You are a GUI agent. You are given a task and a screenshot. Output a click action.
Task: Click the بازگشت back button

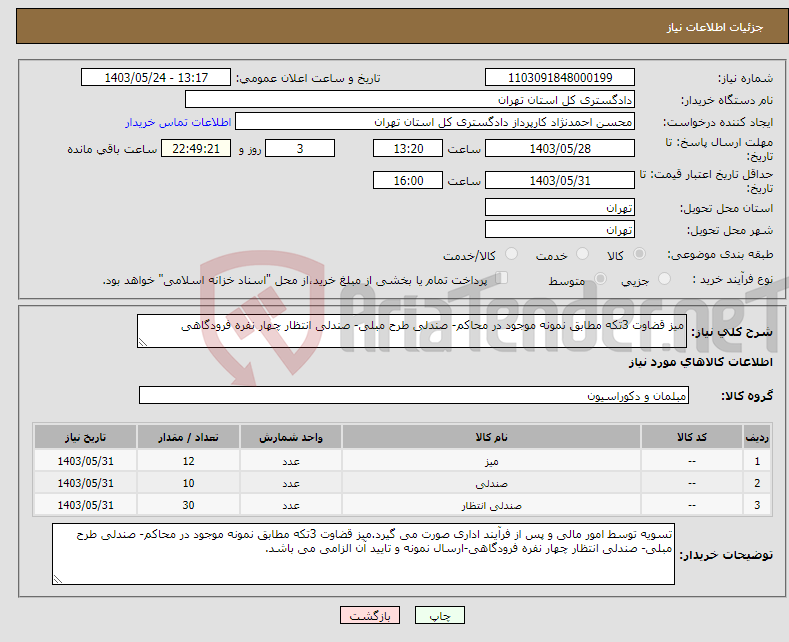pos(370,615)
